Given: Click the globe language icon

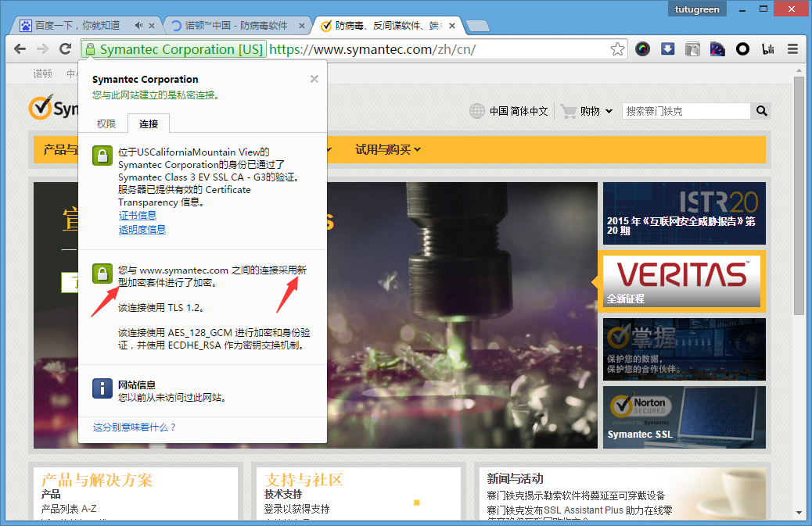Looking at the screenshot, I should [x=477, y=111].
